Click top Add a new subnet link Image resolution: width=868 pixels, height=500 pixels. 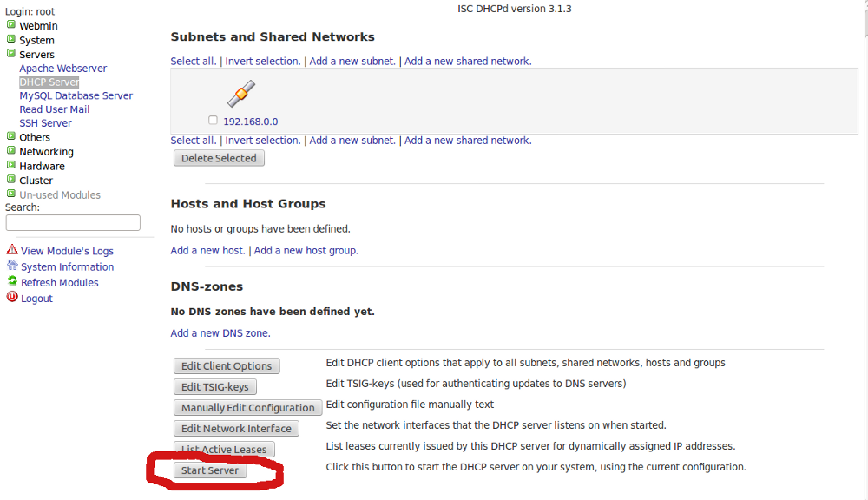(352, 62)
